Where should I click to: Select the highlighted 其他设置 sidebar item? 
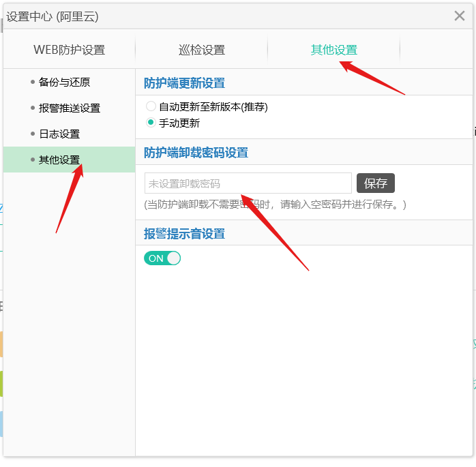click(69, 160)
